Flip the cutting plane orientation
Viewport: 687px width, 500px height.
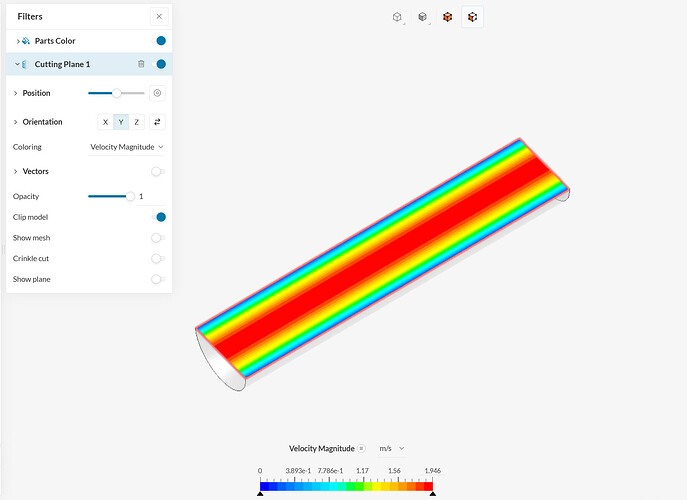coord(157,122)
